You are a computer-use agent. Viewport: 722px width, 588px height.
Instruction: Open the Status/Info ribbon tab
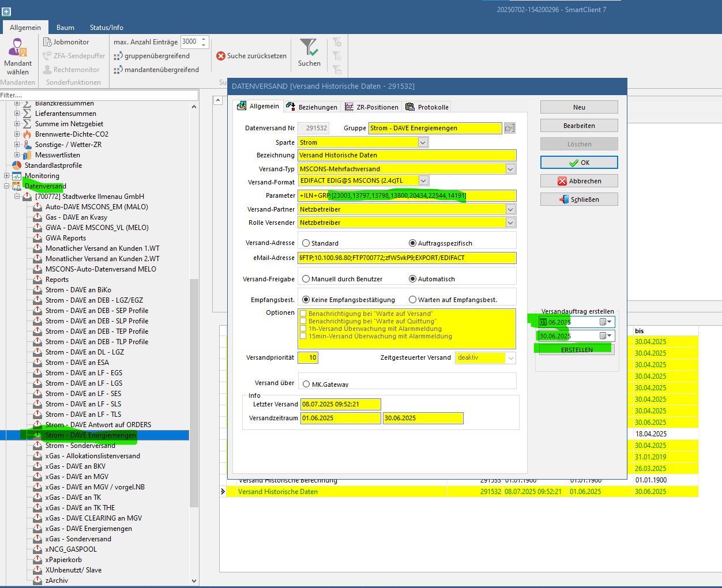[x=106, y=28]
